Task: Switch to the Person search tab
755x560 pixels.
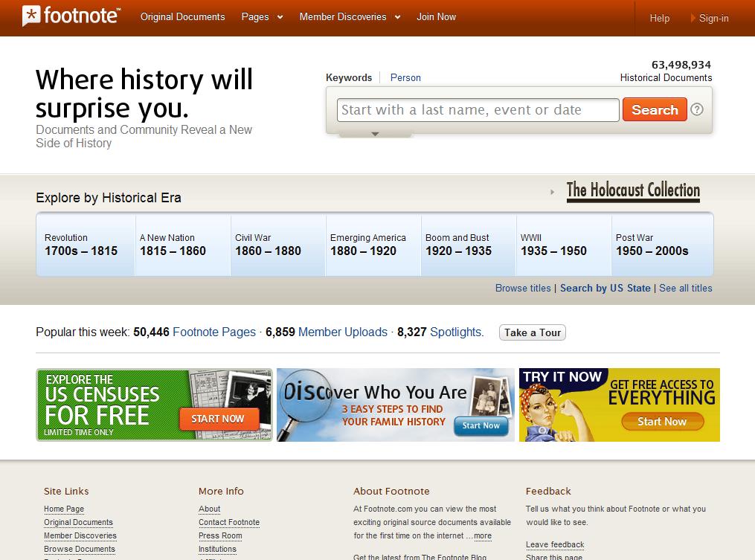Action: 405,77
